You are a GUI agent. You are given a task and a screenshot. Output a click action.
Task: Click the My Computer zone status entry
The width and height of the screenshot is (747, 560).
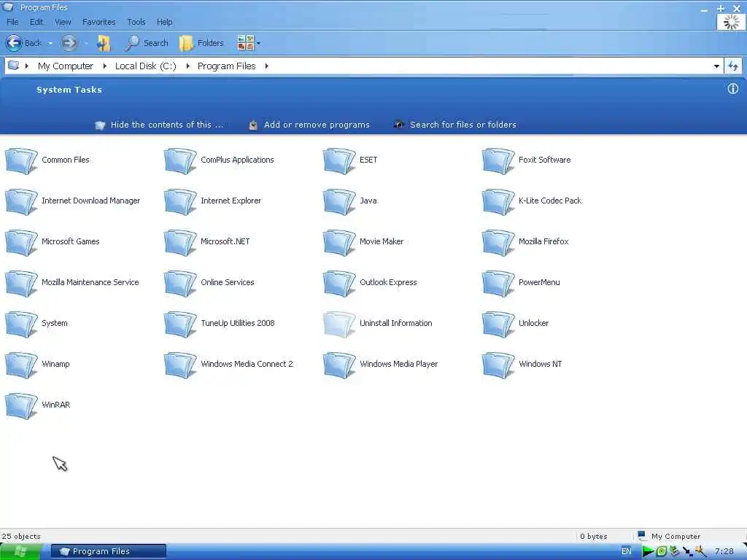click(x=669, y=536)
